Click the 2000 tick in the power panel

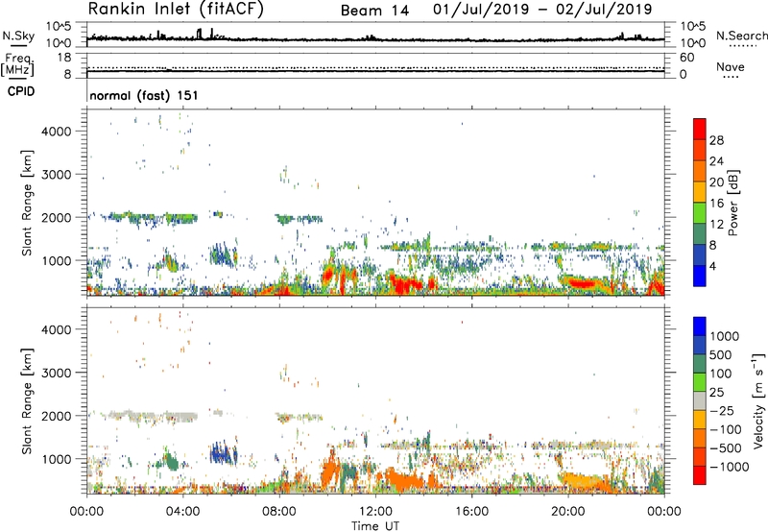click(57, 217)
